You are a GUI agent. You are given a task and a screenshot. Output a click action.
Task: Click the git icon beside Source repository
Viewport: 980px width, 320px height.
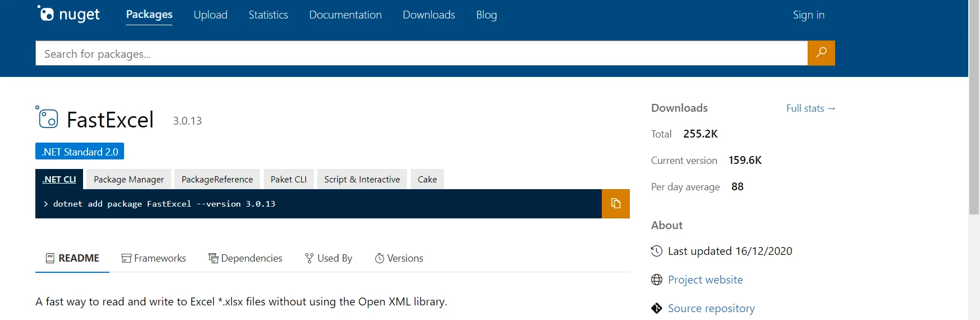pos(657,308)
